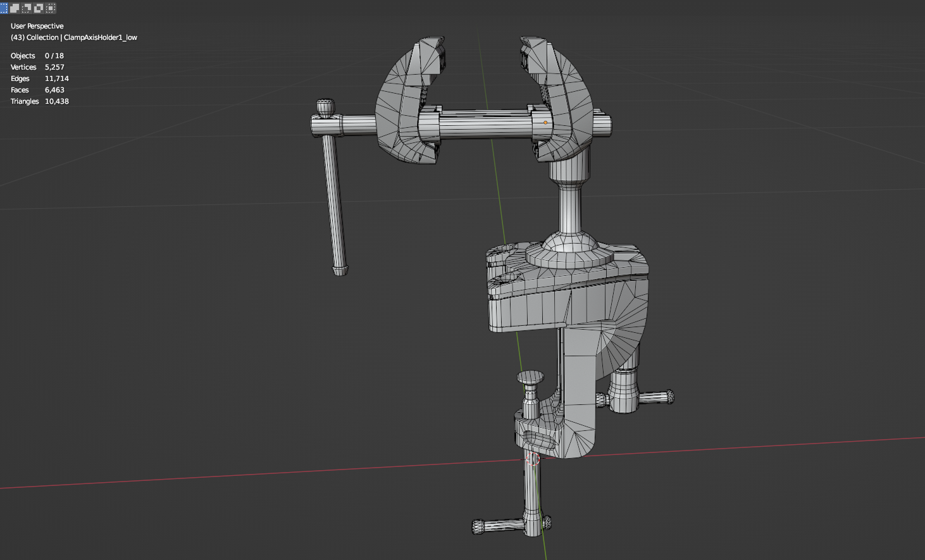Screen dimensions: 925x560
Task: Click the ClampAxisHolder1_low collection text
Action: coord(100,37)
